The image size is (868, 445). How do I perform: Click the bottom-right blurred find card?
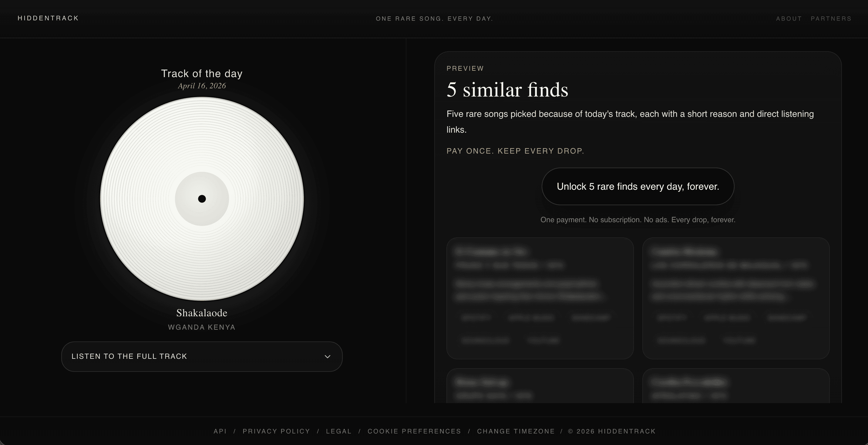pos(735,387)
